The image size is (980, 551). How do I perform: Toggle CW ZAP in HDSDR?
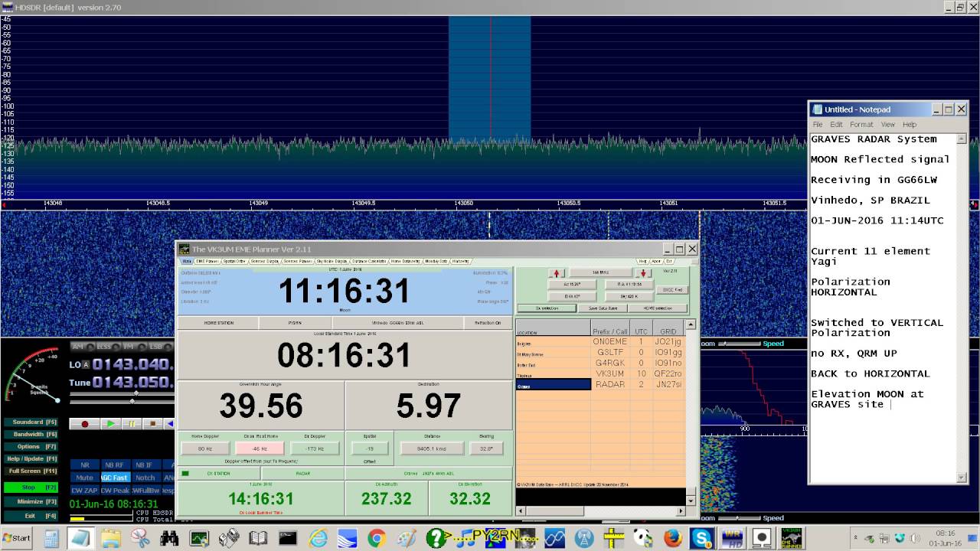click(85, 490)
